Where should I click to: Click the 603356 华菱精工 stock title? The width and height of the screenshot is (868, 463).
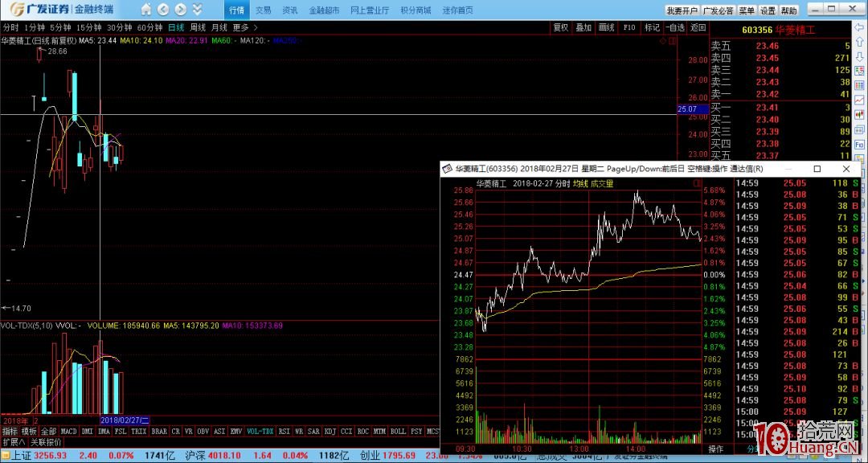(x=778, y=30)
